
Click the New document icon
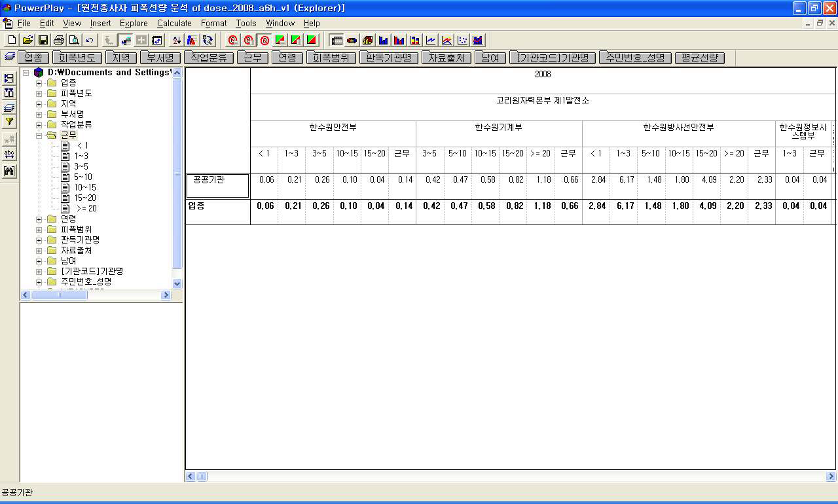(x=12, y=40)
